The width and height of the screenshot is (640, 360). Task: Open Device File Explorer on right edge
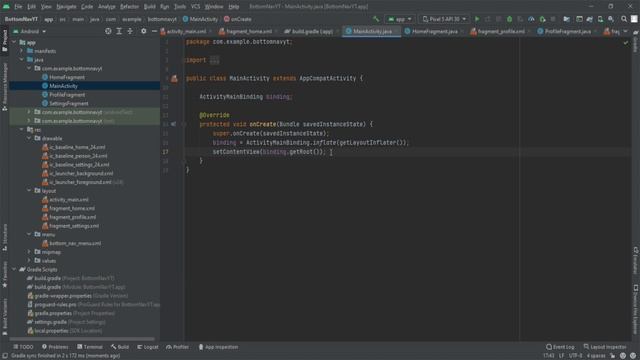[636, 309]
